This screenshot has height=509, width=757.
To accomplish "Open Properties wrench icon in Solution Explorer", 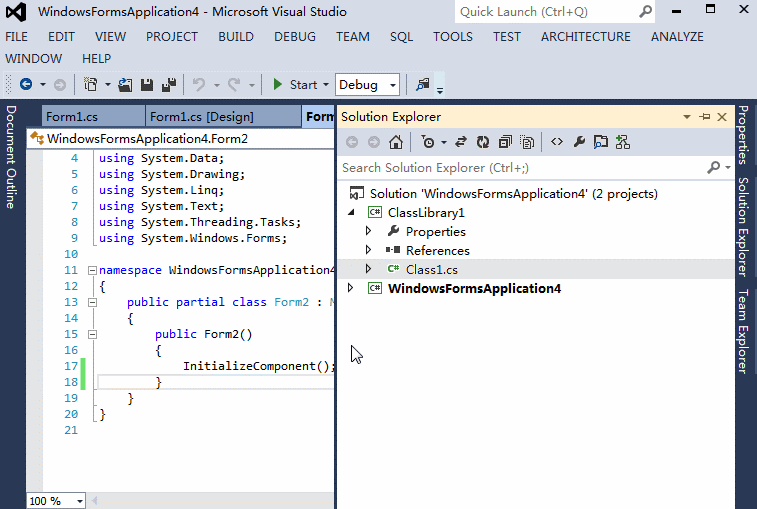I will 579,142.
